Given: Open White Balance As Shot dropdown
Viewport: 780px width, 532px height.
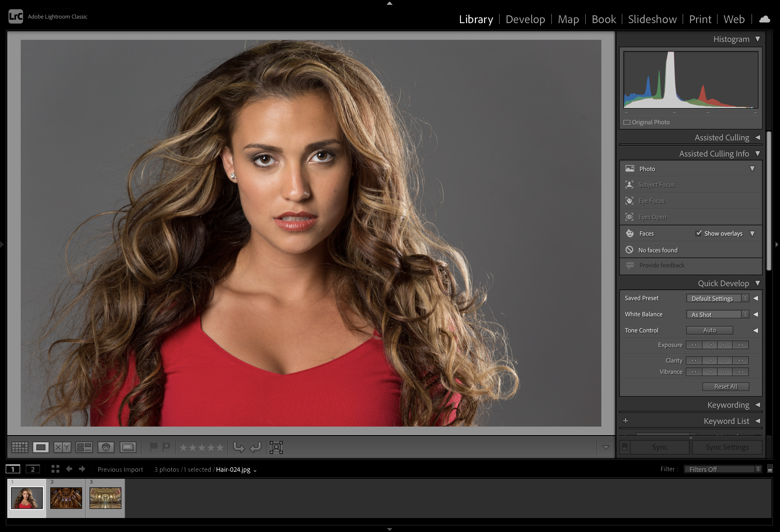Looking at the screenshot, I should tap(718, 314).
